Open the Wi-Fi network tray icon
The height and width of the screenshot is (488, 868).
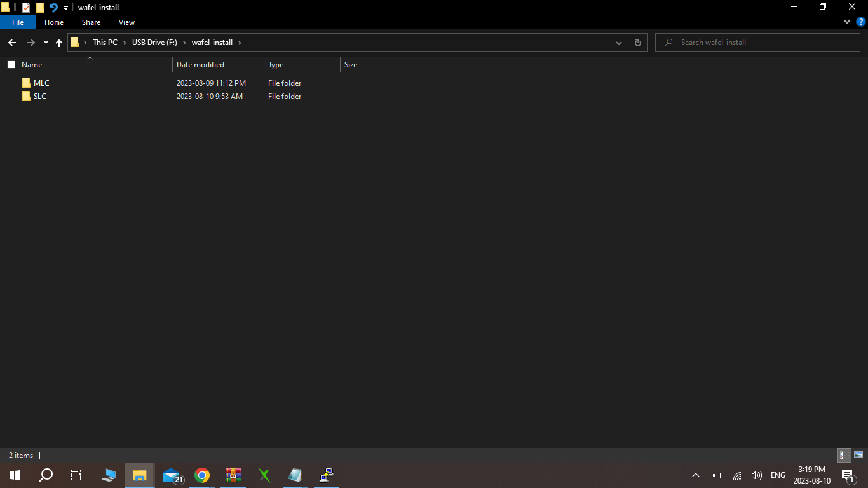click(x=737, y=475)
